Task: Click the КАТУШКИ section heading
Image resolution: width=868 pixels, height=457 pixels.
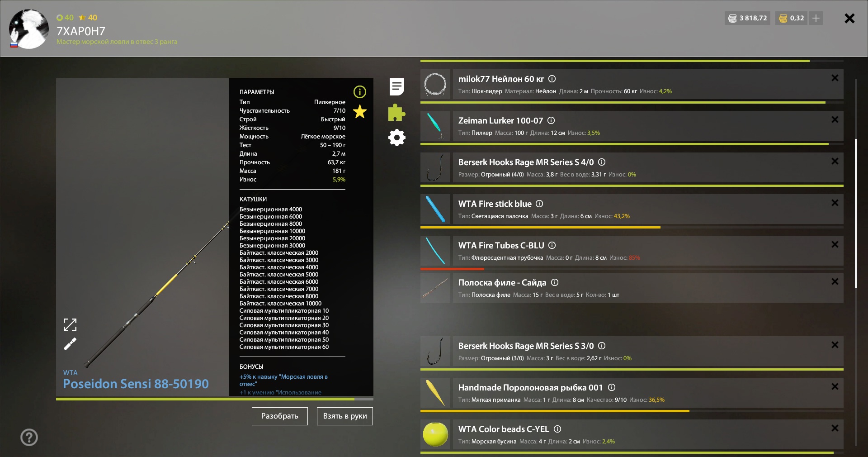Action: click(x=253, y=199)
